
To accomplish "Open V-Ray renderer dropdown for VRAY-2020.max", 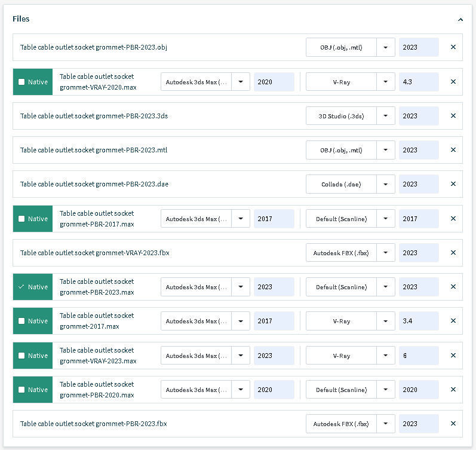I will 386,82.
